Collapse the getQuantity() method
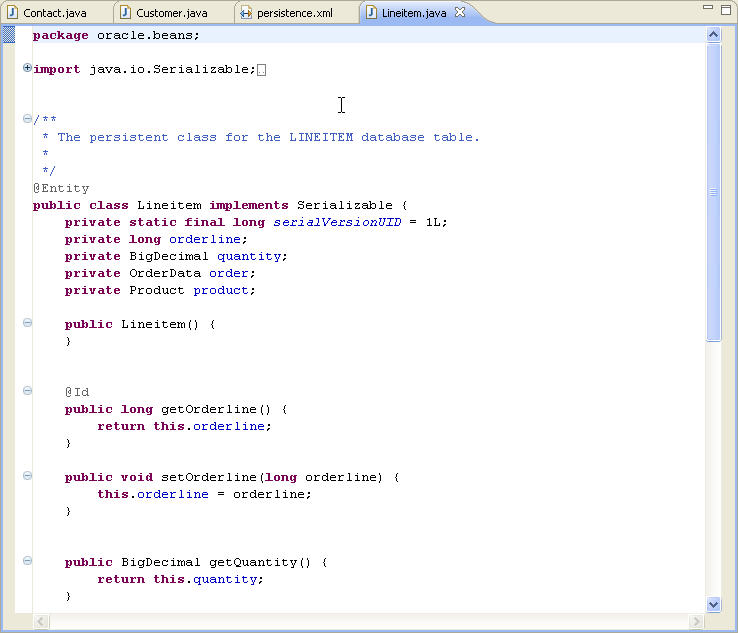This screenshot has width=738, height=633. (27, 561)
